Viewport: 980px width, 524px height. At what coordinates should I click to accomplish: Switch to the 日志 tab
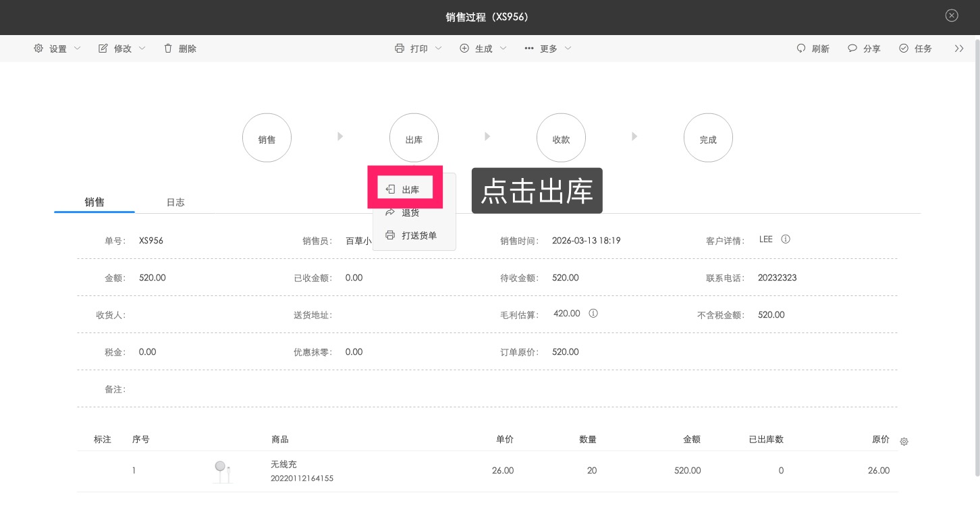click(175, 202)
